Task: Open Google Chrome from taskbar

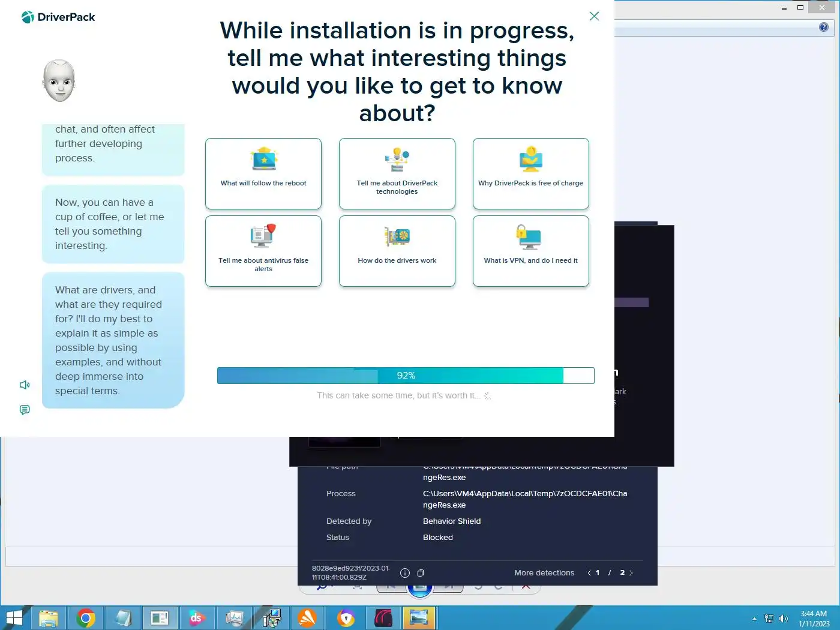Action: (86, 618)
